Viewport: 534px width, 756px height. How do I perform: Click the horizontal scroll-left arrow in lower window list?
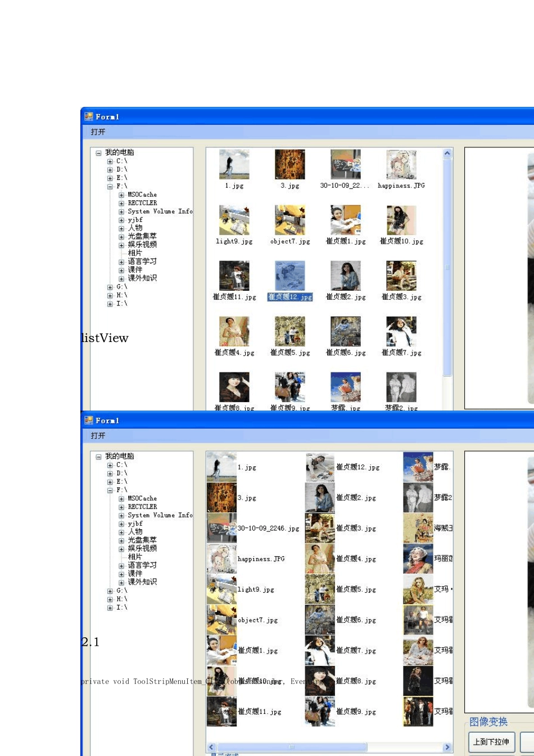point(212,747)
